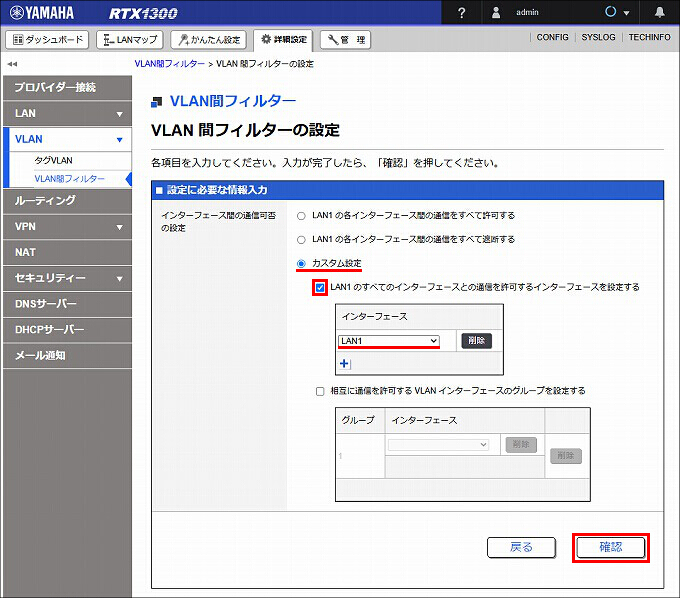Image resolution: width=680 pixels, height=598 pixels.
Task: Select the 詳細設定 tab
Action: point(284,39)
